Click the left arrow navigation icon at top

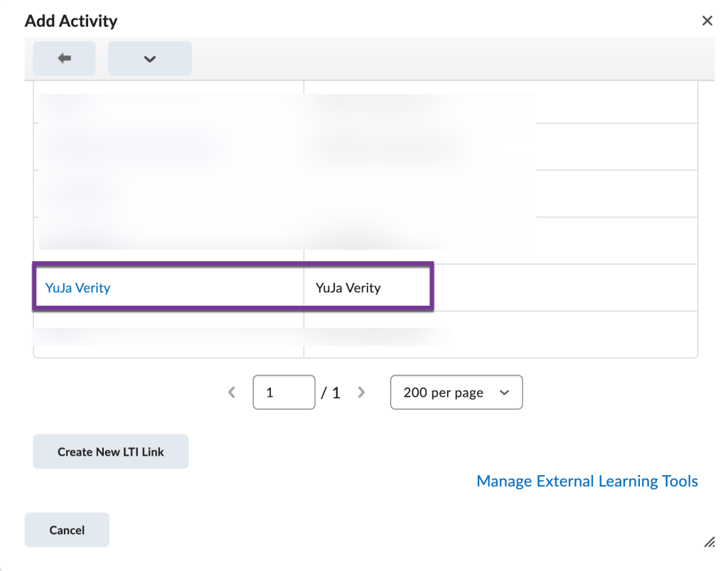coord(63,58)
